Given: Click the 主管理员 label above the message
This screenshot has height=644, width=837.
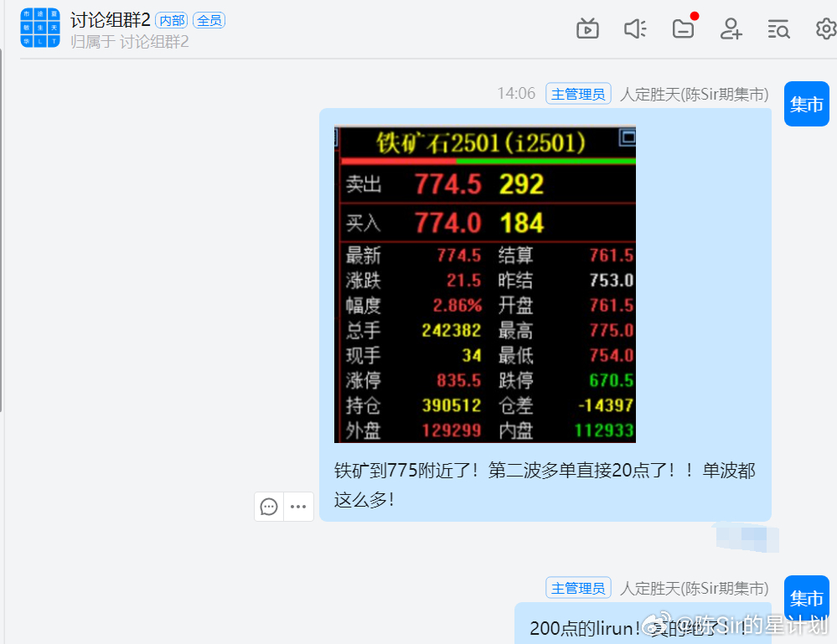Looking at the screenshot, I should 578,94.
